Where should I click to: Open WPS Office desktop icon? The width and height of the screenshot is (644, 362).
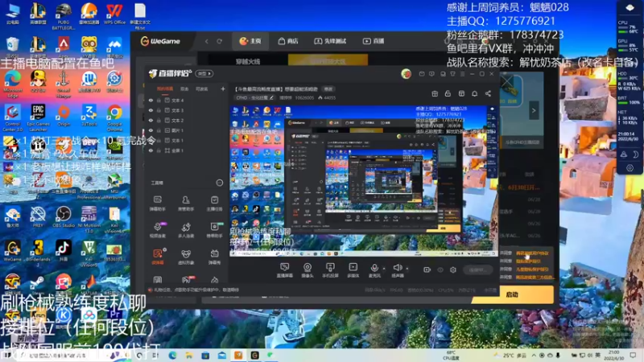click(114, 13)
